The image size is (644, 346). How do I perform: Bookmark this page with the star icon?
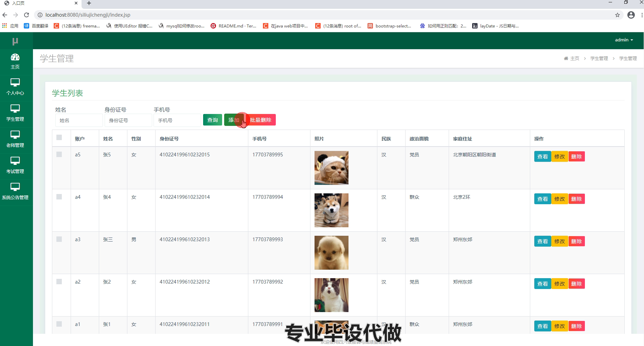click(x=618, y=15)
